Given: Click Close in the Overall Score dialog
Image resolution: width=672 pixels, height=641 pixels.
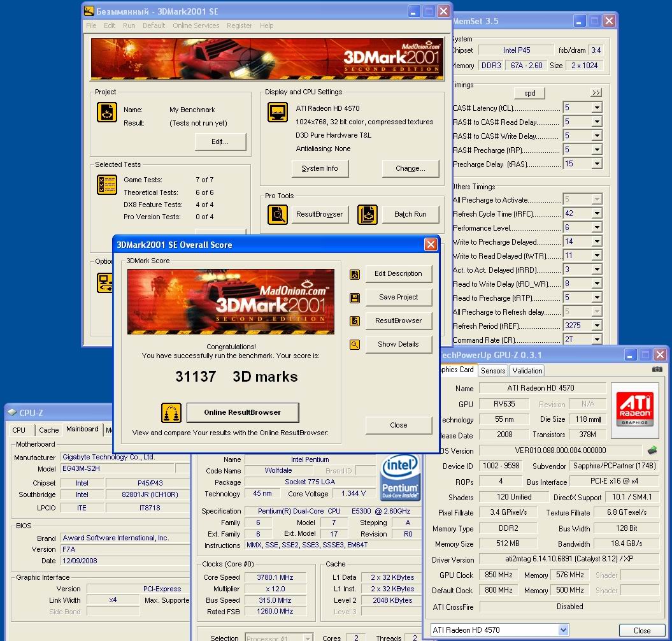Looking at the screenshot, I should pos(398,426).
